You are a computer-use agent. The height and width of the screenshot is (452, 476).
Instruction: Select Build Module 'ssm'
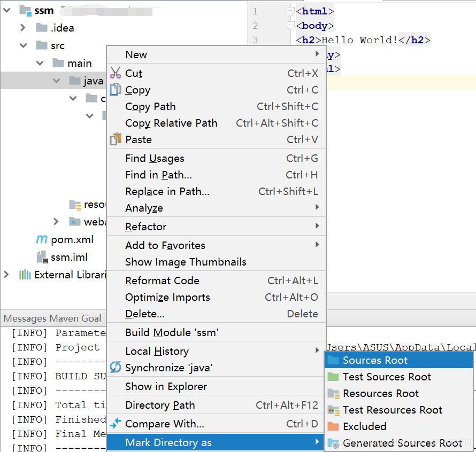tap(217, 332)
